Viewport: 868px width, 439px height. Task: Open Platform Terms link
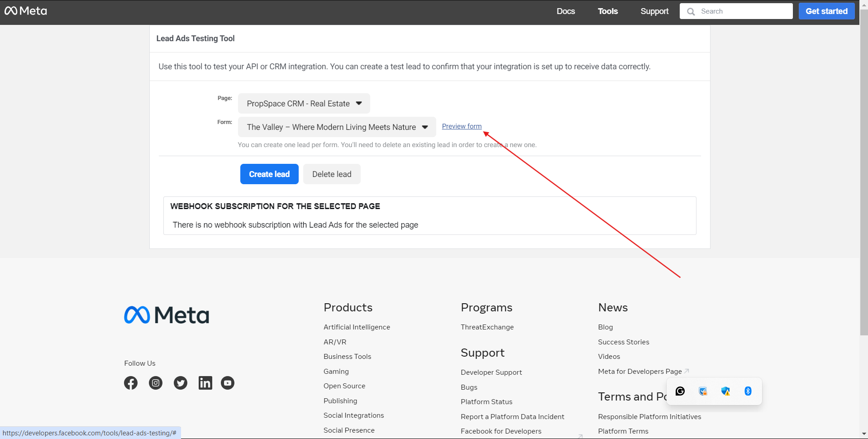pyautogui.click(x=623, y=431)
